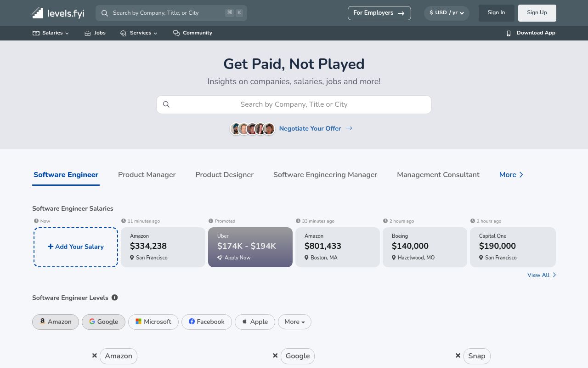
Task: Click the arrow inside For Employers button
Action: (x=401, y=13)
